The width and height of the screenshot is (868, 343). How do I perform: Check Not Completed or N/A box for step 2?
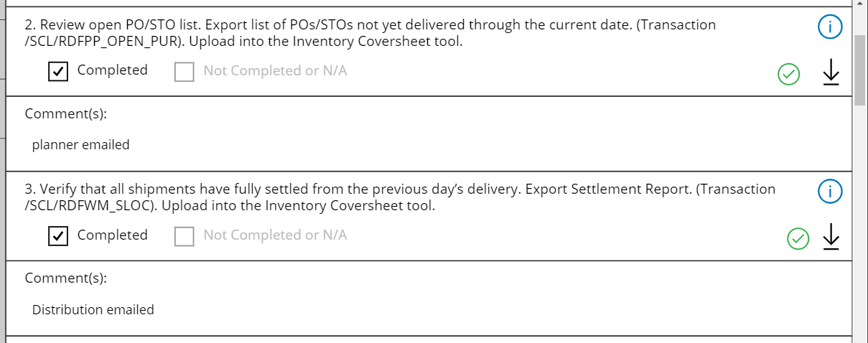coord(185,71)
